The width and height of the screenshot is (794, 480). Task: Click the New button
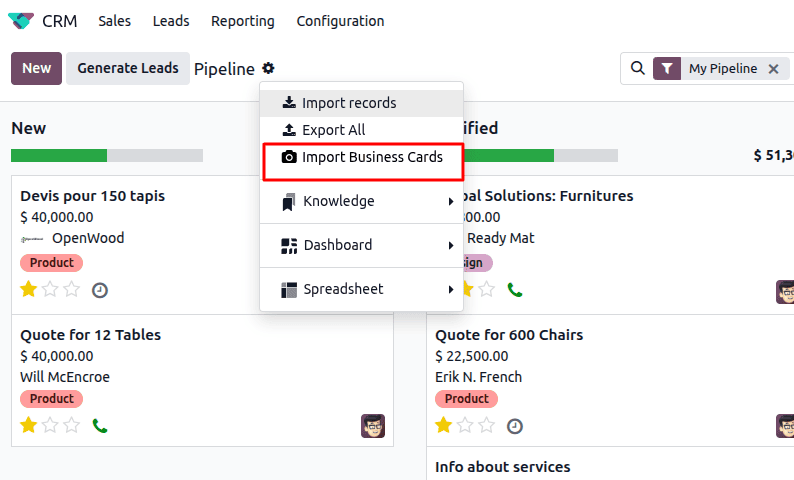point(36,68)
